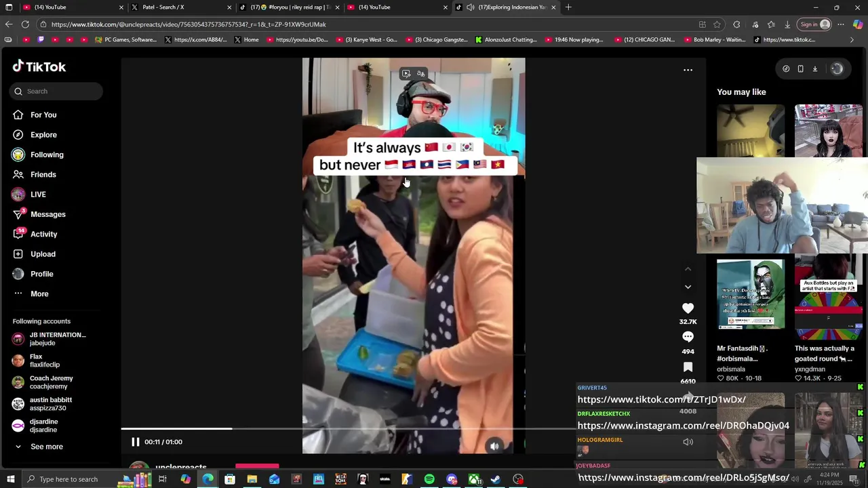Open the browser extensions icon
Screen dimensions: 868x488
737,24
